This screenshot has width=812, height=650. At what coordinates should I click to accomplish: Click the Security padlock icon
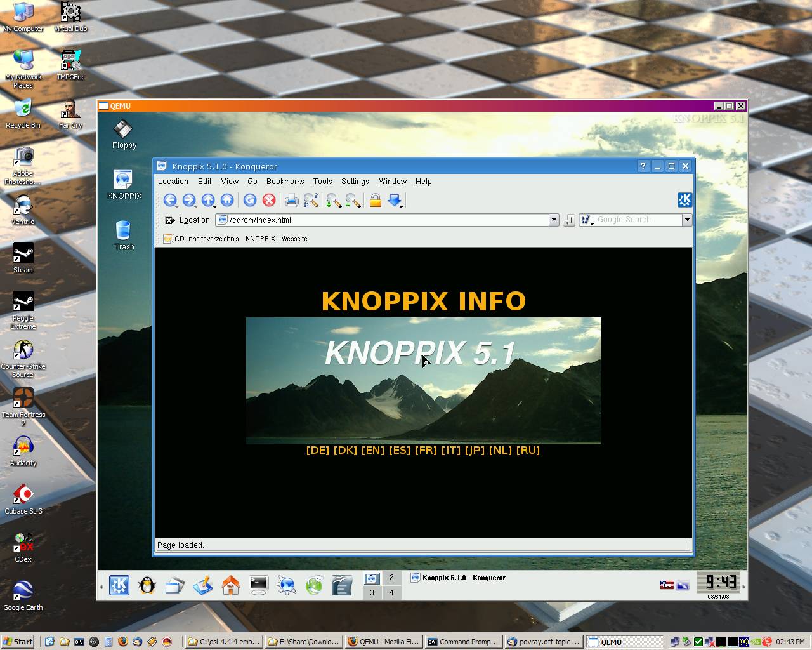(375, 201)
